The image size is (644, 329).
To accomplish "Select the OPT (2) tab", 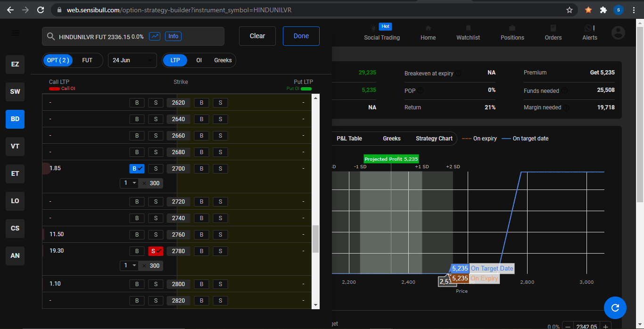I will pos(58,60).
